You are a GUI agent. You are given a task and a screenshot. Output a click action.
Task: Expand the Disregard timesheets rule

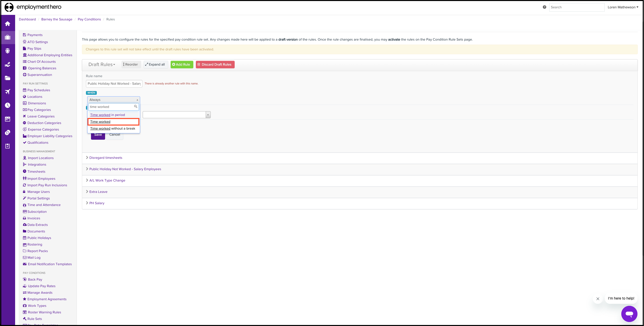point(106,158)
